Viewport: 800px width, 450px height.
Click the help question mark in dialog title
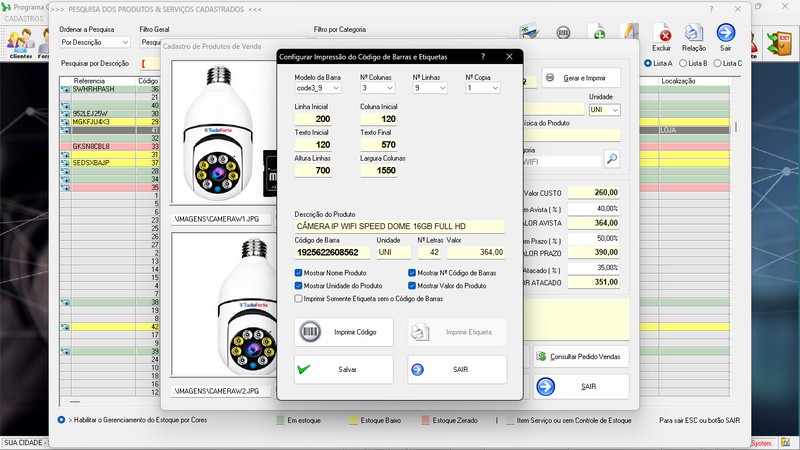pos(483,57)
